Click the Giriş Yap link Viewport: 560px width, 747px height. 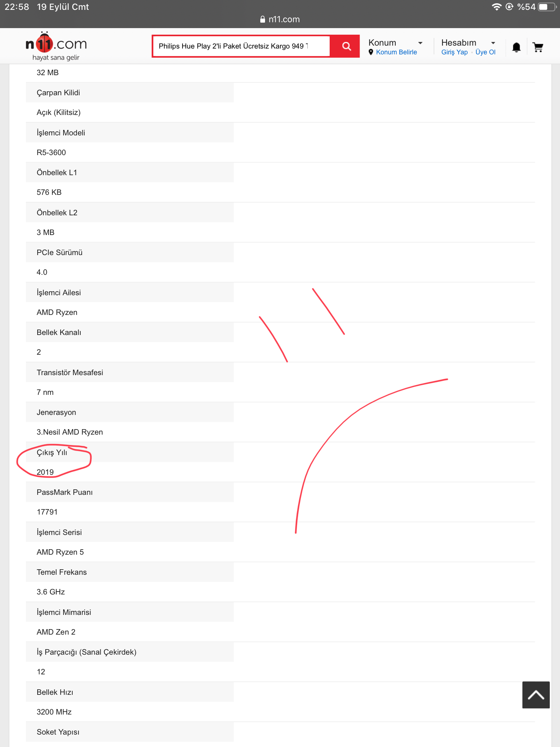[454, 52]
